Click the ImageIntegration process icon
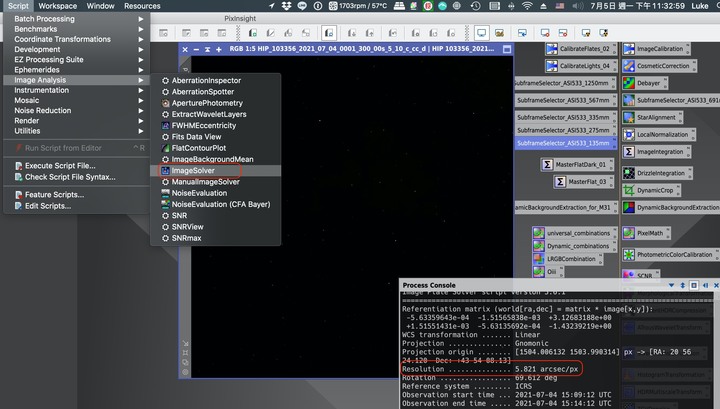This screenshot has width=720, height=409. point(657,151)
